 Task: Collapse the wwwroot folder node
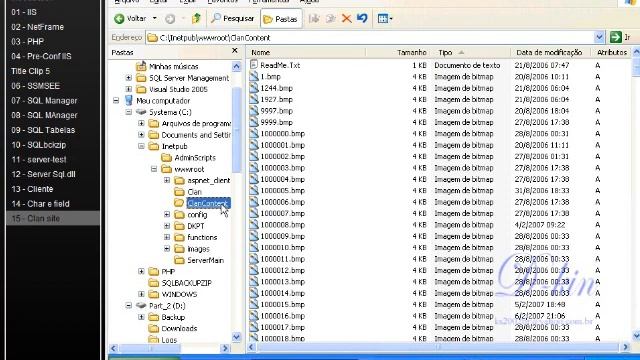click(154, 169)
